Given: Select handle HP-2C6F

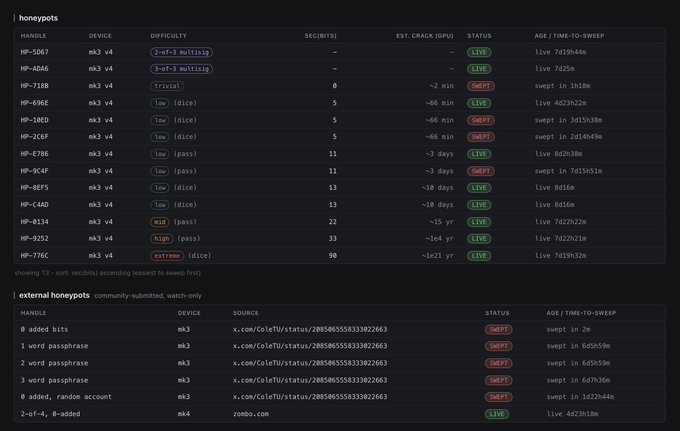Looking at the screenshot, I should click(35, 137).
